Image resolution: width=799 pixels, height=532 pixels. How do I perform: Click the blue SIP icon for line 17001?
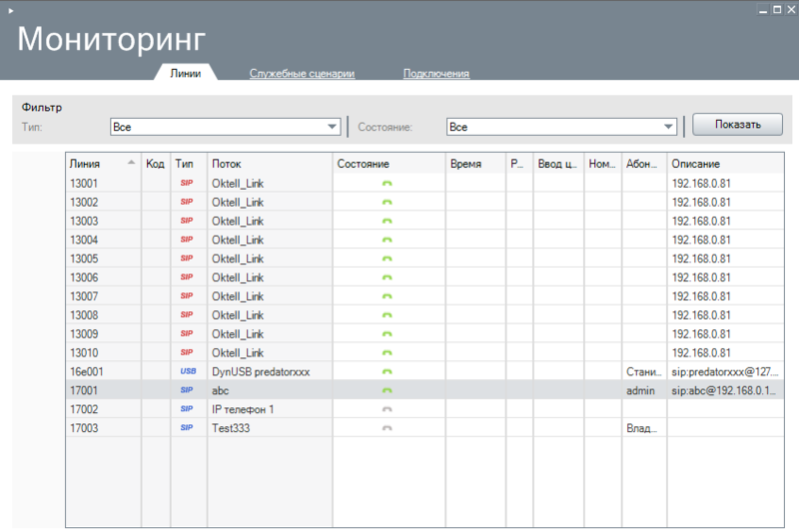(187, 390)
